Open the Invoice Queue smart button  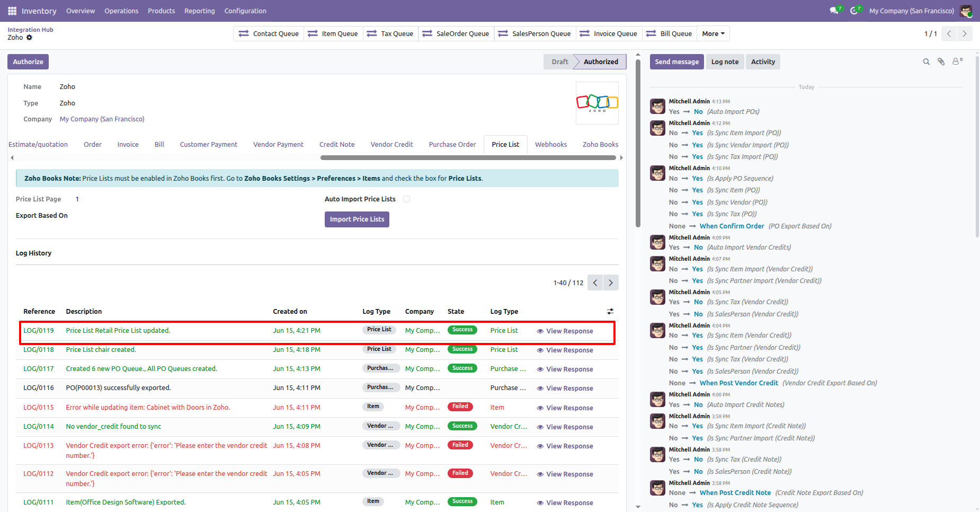tap(609, 34)
